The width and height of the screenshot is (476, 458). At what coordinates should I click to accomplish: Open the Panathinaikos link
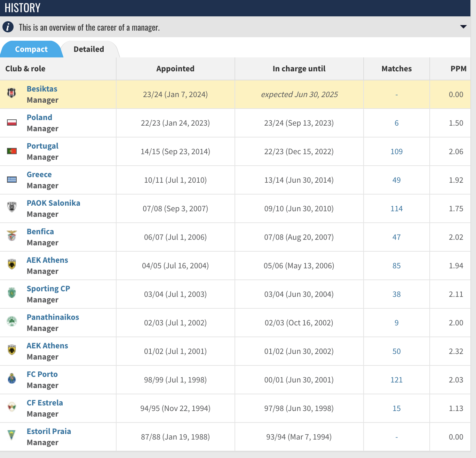pos(53,317)
